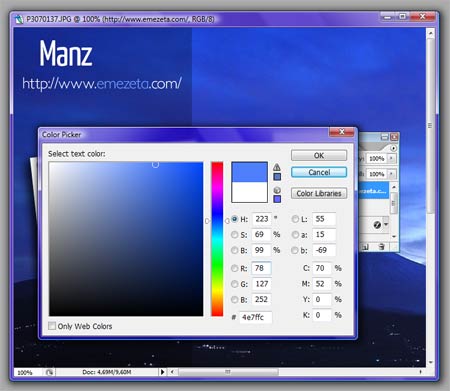Select the G green radio button
Viewport: 450px width, 391px height.
234,284
